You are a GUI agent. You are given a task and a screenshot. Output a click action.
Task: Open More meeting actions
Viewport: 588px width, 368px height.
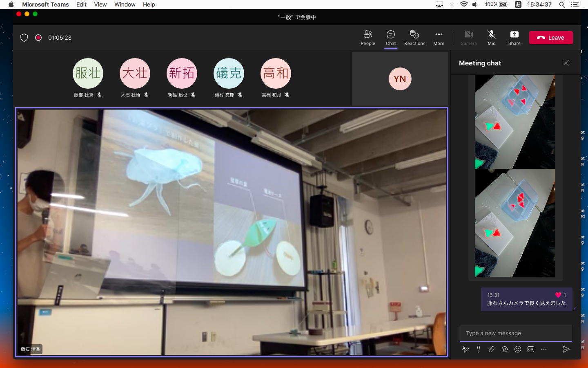tap(439, 38)
